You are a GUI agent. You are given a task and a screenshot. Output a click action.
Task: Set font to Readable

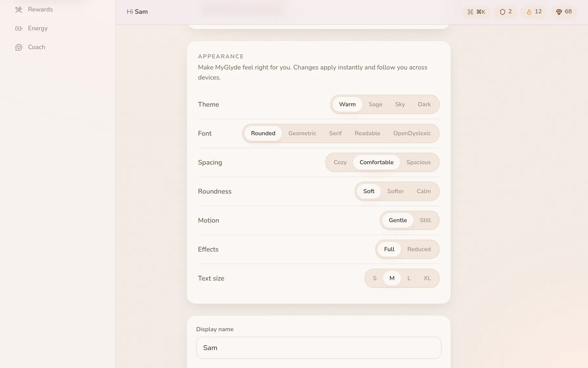pyautogui.click(x=367, y=133)
